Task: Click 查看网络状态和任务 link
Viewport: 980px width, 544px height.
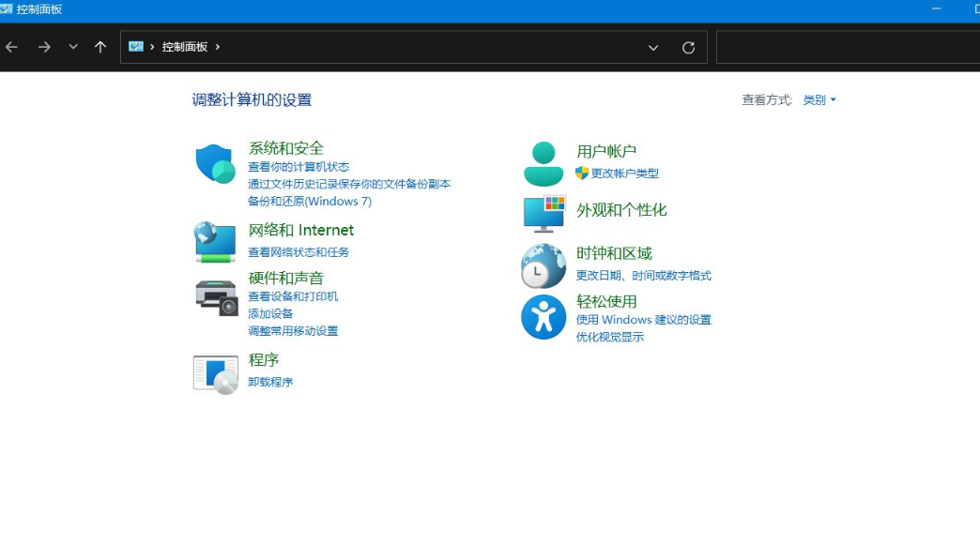Action: pyautogui.click(x=299, y=252)
